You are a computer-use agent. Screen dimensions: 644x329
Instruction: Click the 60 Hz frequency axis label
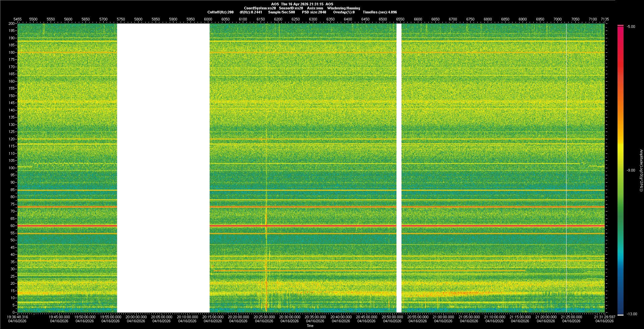12,226
